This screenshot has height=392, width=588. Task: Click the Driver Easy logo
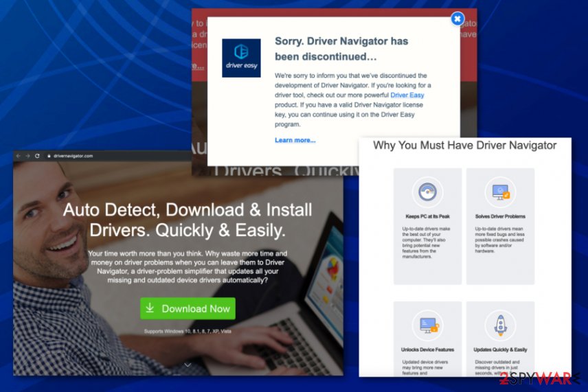[x=241, y=58]
